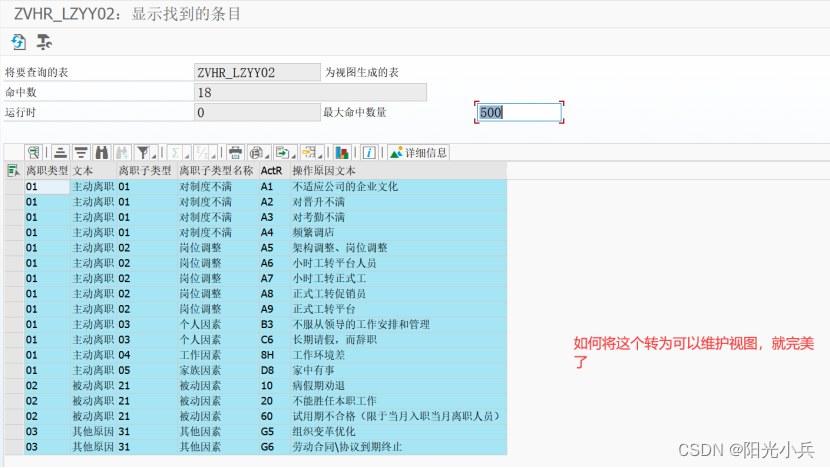Open the Subtotals dropdown arrow

click(213, 155)
